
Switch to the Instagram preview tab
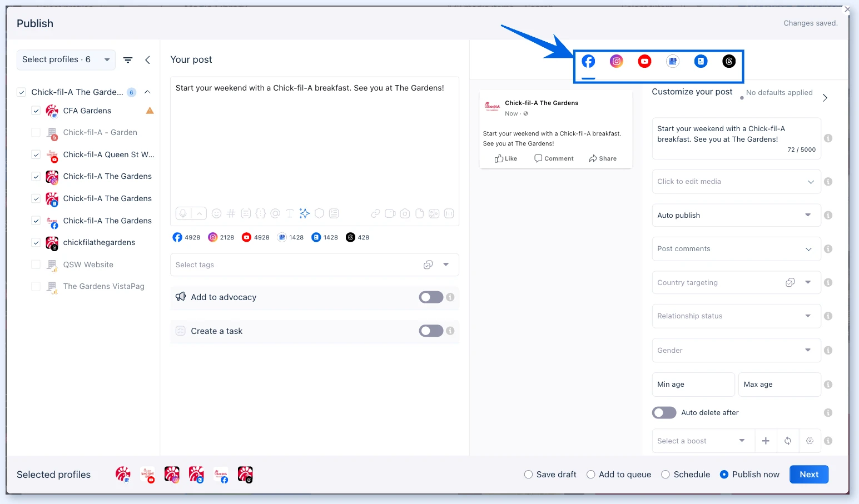click(617, 61)
